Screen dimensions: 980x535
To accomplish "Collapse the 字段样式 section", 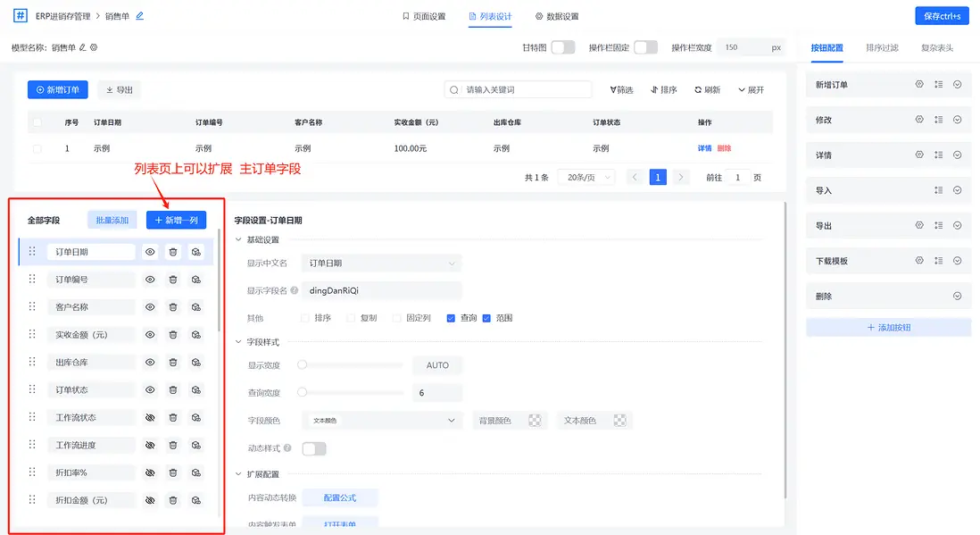I will pyautogui.click(x=238, y=342).
